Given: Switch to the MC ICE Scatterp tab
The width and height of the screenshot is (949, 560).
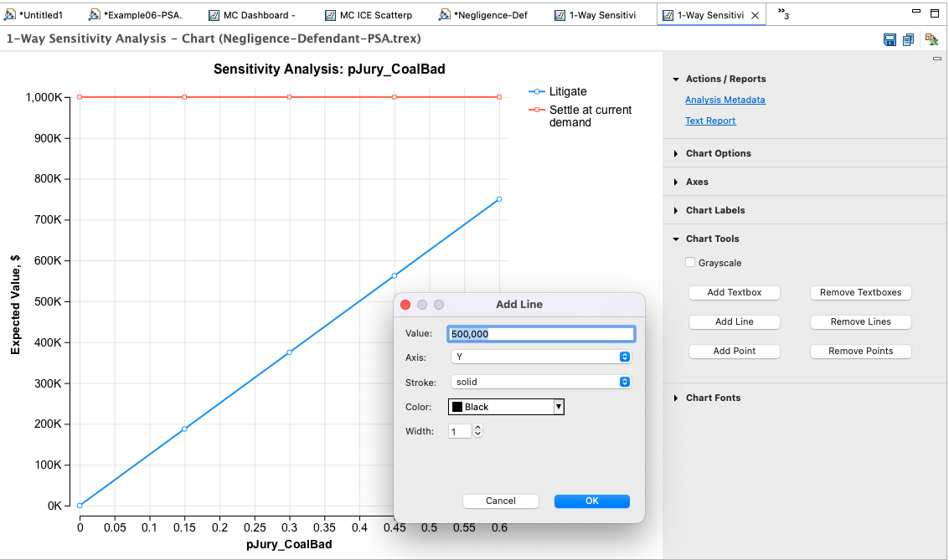Looking at the screenshot, I should coord(374,15).
